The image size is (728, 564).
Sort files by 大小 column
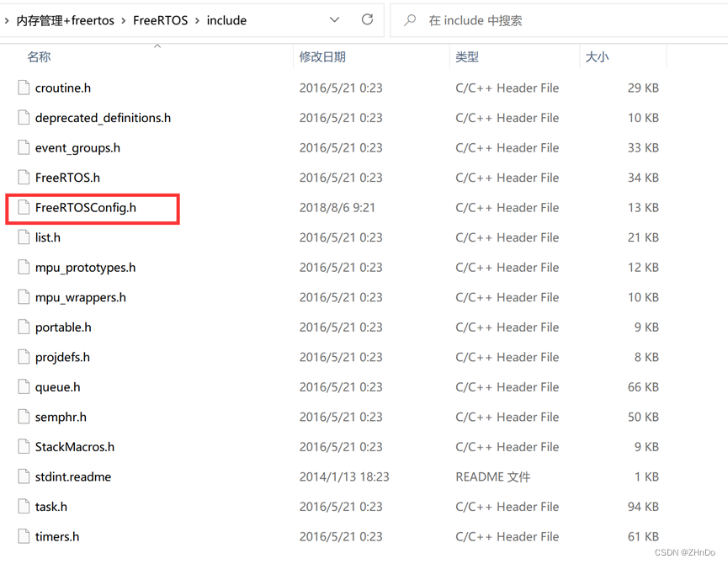coord(597,56)
